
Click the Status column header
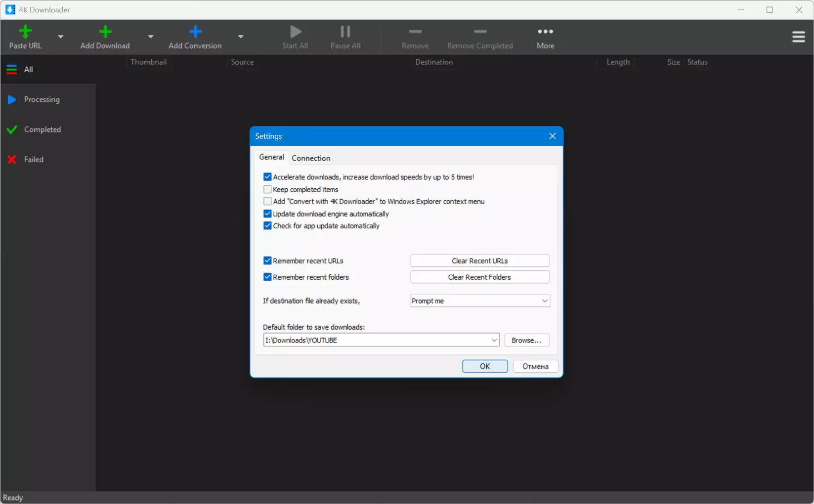(697, 62)
